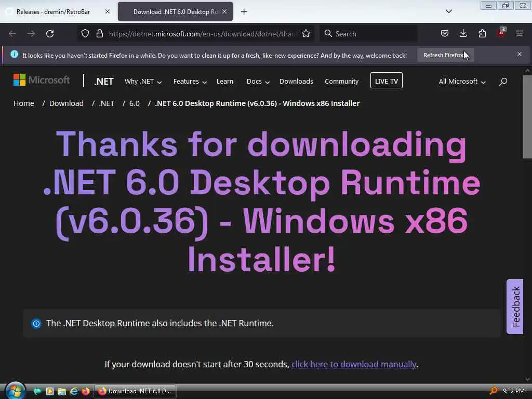Expand the Features menu
Screen dimensions: 532x399
coord(190,82)
